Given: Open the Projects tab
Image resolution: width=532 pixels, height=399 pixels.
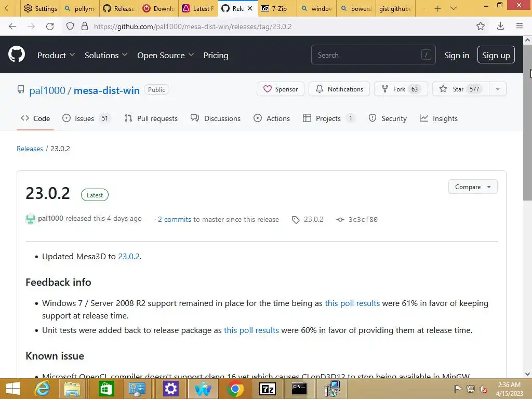Looking at the screenshot, I should (328, 118).
